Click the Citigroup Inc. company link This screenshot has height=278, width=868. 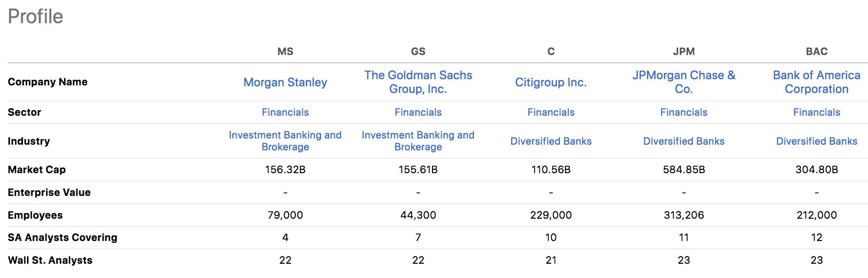[551, 83]
